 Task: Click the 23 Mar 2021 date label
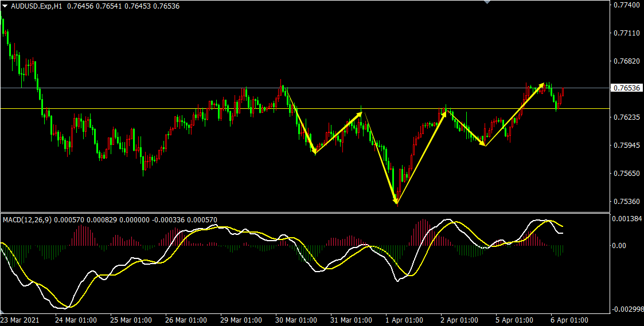[20, 320]
